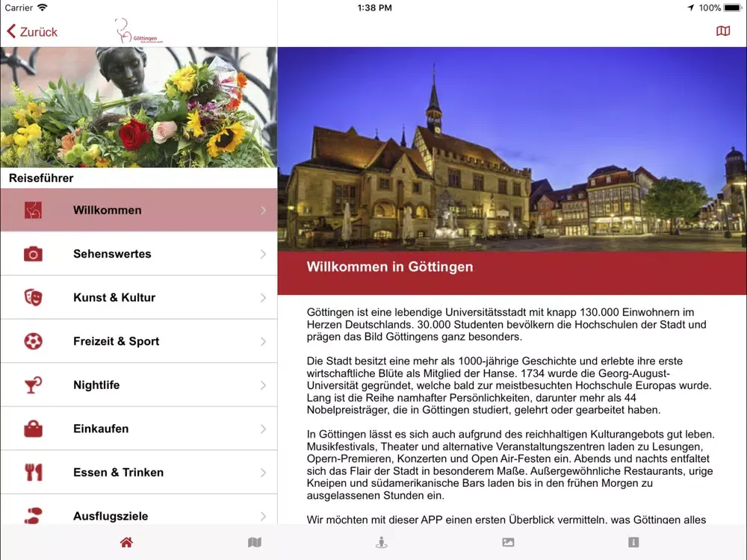This screenshot has height=560, width=747.
Task: Tap the Wi-Fi icon in status bar
Action: [x=43, y=7]
